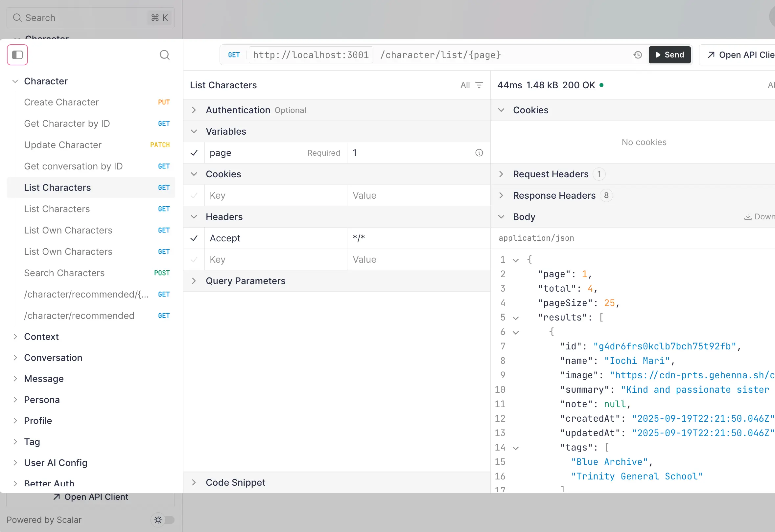Open search using the magnifier icon

tap(165, 55)
